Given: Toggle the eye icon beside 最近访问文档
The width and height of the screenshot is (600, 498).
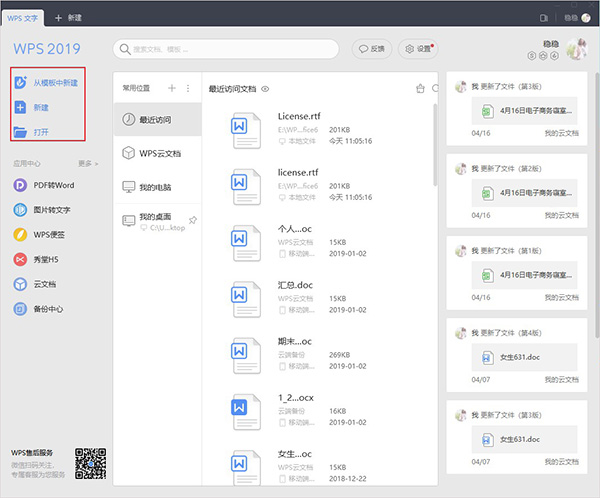Looking at the screenshot, I should (x=266, y=89).
